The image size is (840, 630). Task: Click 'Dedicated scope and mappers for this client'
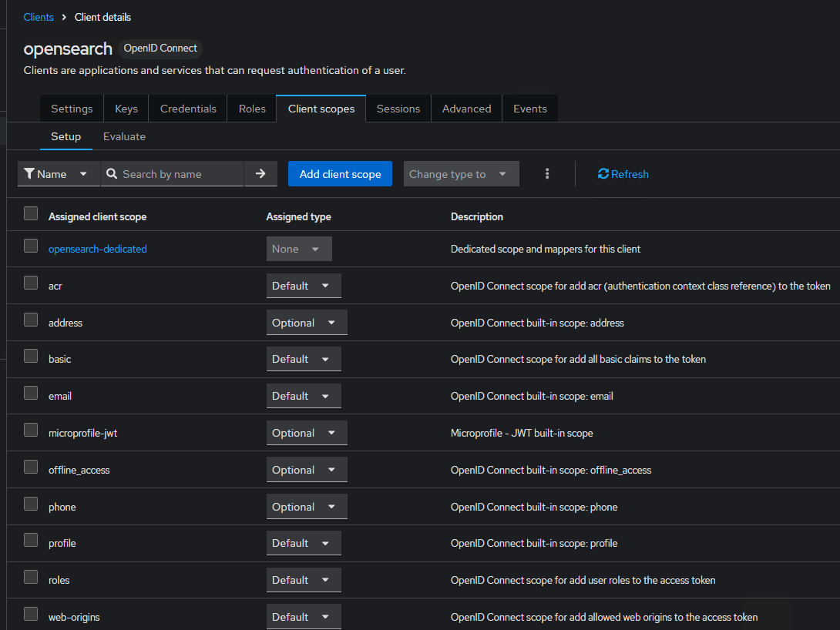(x=546, y=249)
